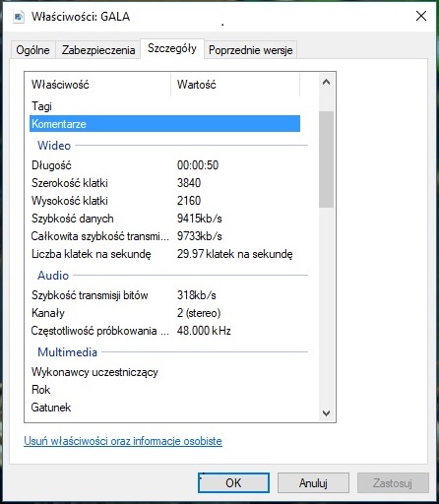Click the scroll up arrow
This screenshot has width=439, height=504.
326,82
